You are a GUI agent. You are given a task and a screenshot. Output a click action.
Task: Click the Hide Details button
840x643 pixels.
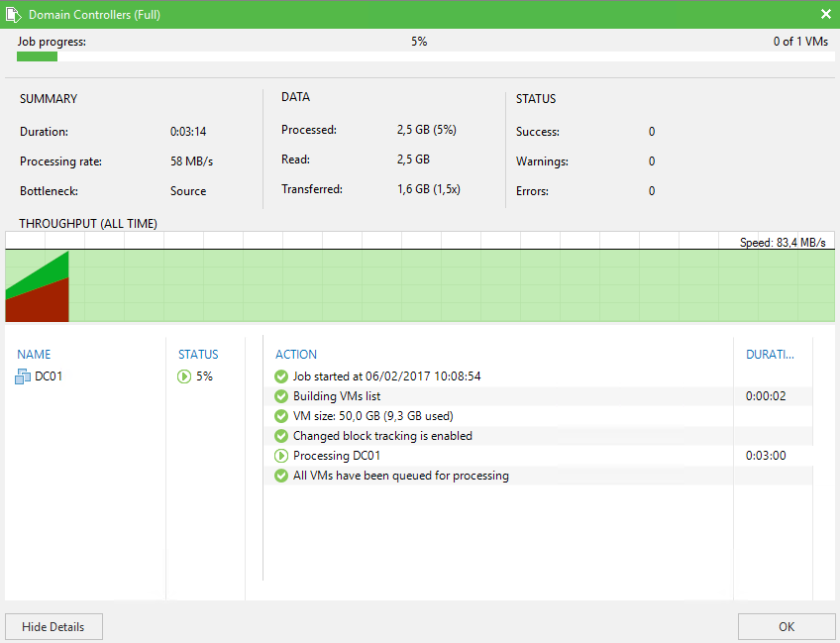(x=53, y=627)
